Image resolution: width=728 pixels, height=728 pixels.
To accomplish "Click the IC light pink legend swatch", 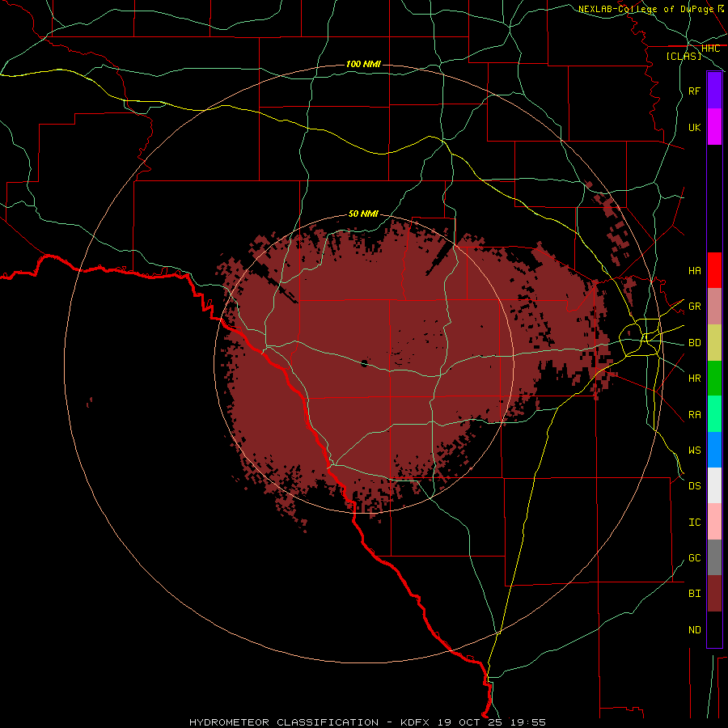I will pos(714,522).
